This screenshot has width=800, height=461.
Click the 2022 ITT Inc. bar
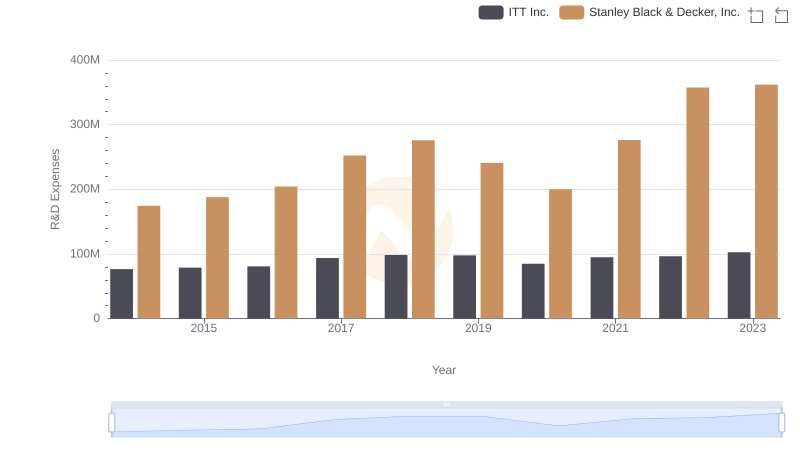click(x=670, y=287)
